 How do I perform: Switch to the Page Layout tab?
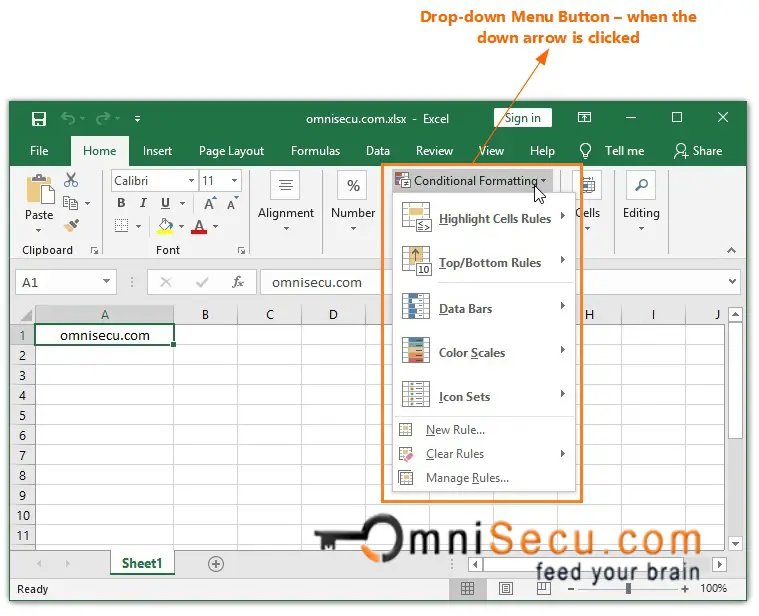[x=231, y=151]
